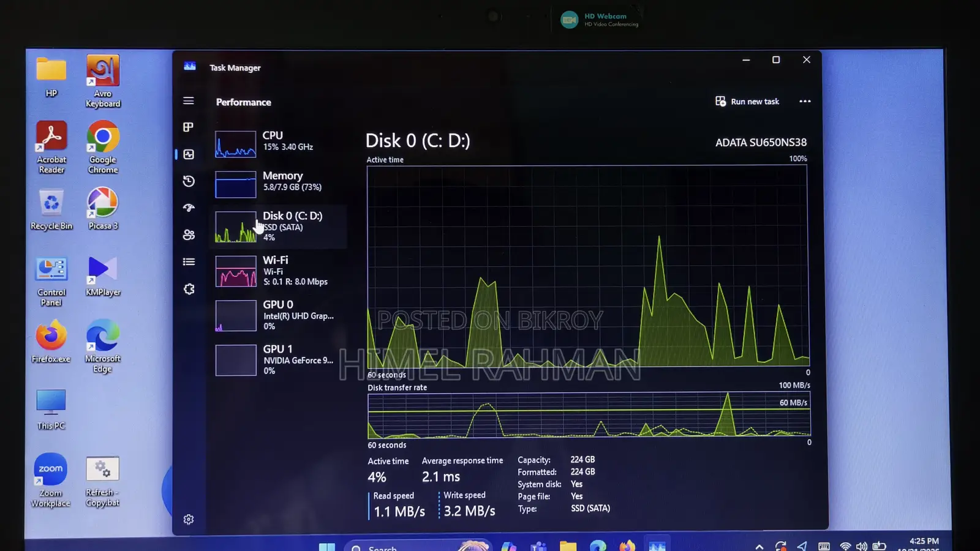The image size is (980, 551).
Task: Select the Control Panel desktop icon
Action: (51, 281)
